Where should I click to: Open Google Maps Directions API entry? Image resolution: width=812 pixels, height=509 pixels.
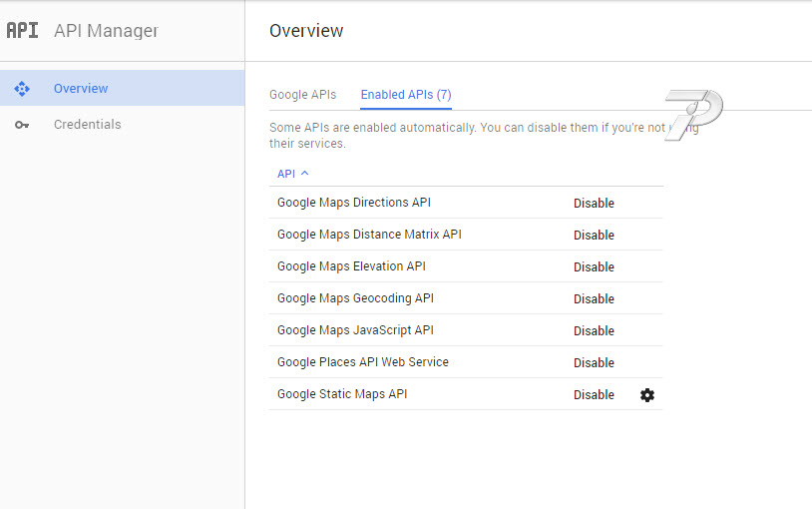(354, 203)
